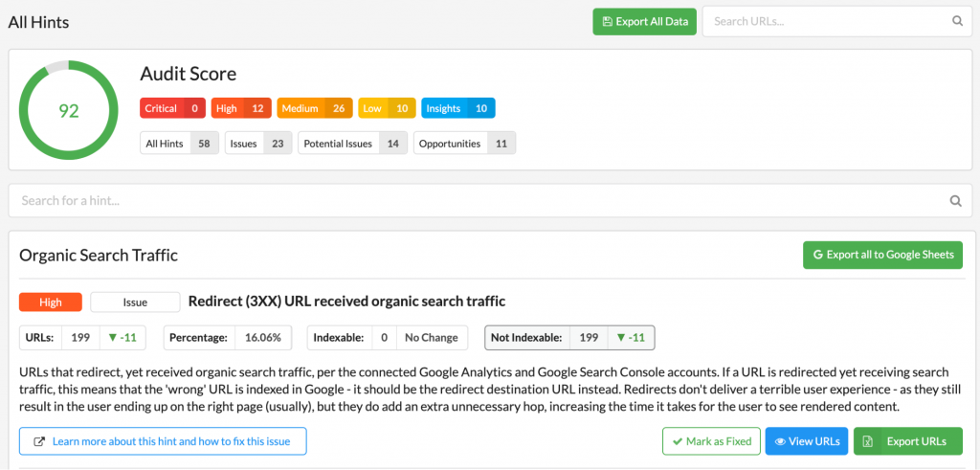Select the All Hints tab

coord(179,144)
